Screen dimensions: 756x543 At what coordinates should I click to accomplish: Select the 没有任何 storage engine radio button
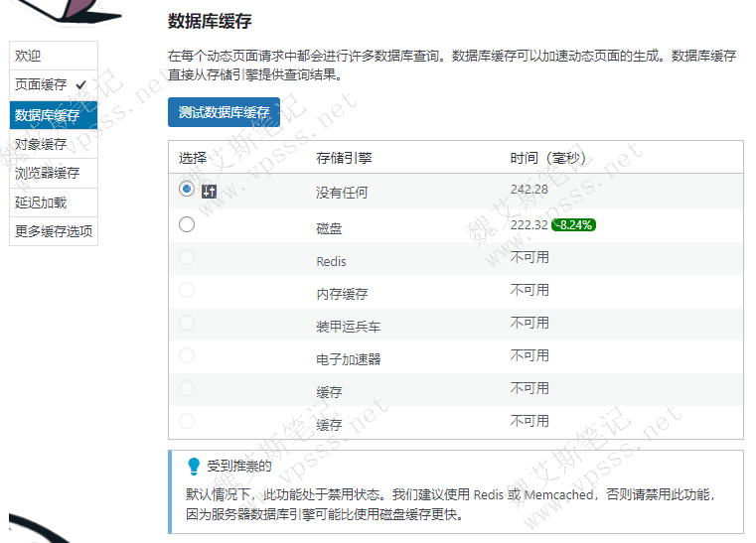(x=187, y=189)
